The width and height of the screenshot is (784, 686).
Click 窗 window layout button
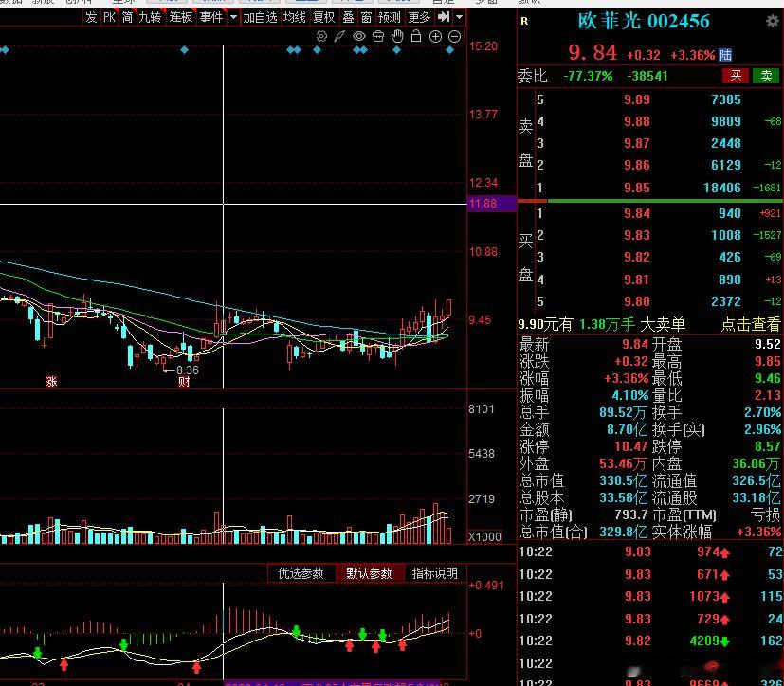[367, 17]
